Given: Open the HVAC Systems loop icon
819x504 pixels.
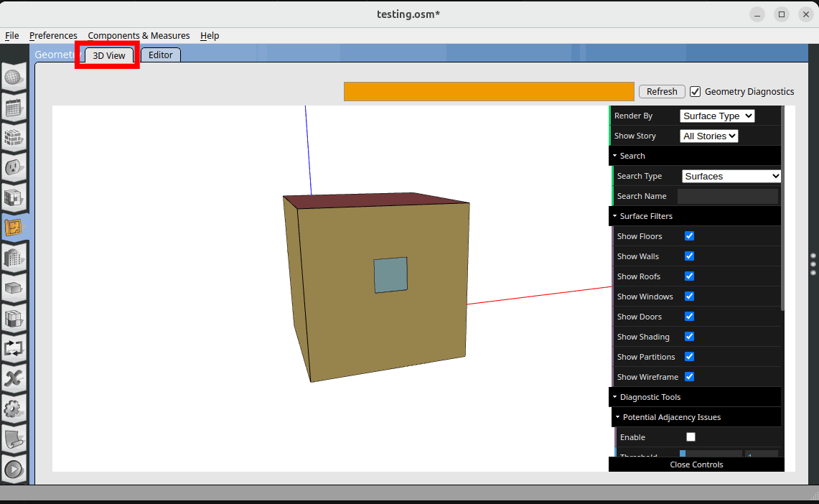Looking at the screenshot, I should pyautogui.click(x=15, y=348).
